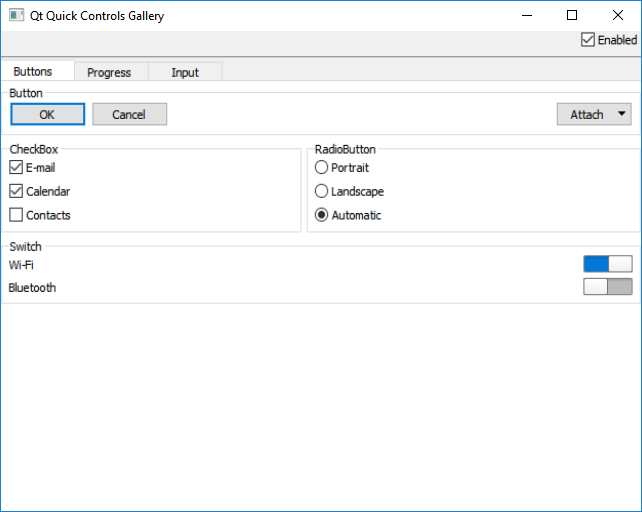Select the Buttons tab
642x512 pixels.
coord(38,72)
